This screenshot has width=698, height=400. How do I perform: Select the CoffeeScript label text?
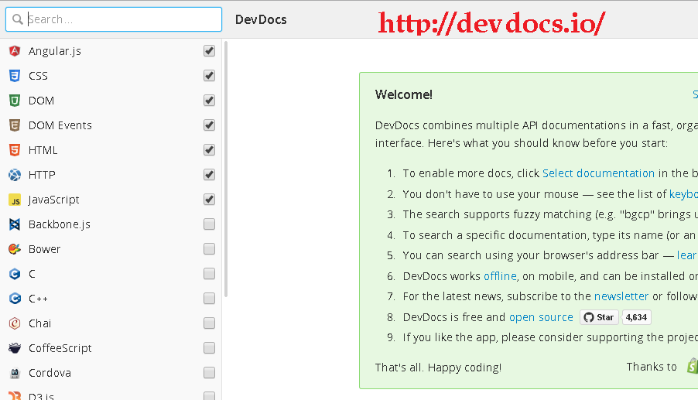pos(60,348)
